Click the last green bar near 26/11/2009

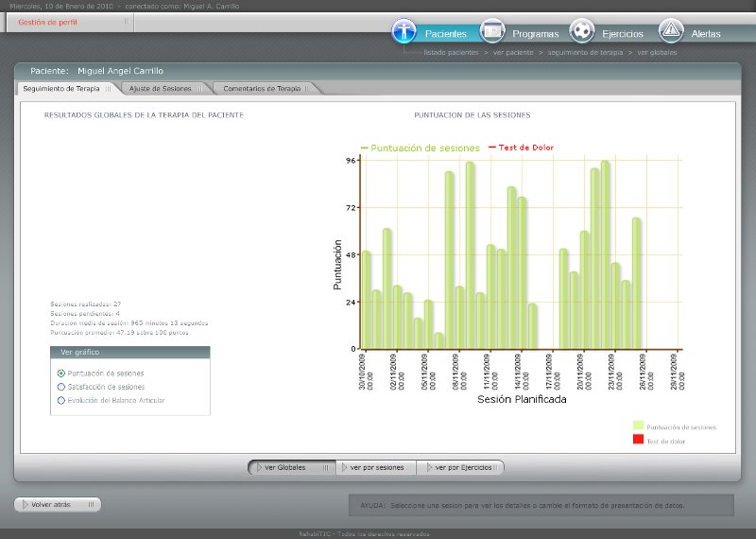pyautogui.click(x=636, y=284)
